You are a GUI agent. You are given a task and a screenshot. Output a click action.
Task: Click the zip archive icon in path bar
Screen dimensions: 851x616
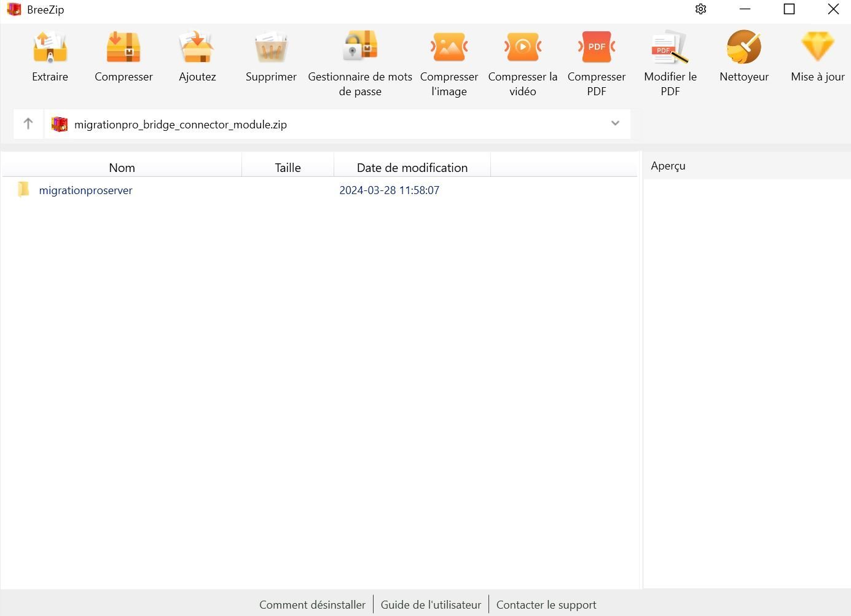pyautogui.click(x=60, y=124)
